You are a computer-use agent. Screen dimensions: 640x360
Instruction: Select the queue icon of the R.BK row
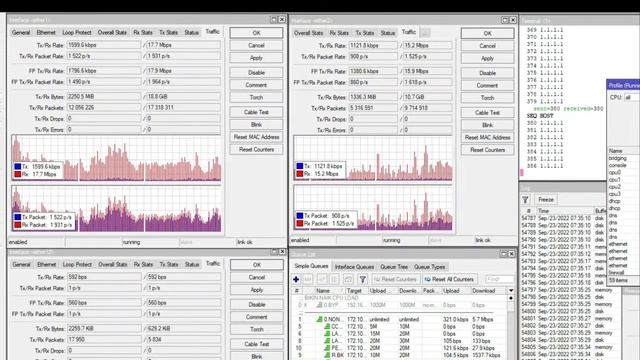pos(327,355)
